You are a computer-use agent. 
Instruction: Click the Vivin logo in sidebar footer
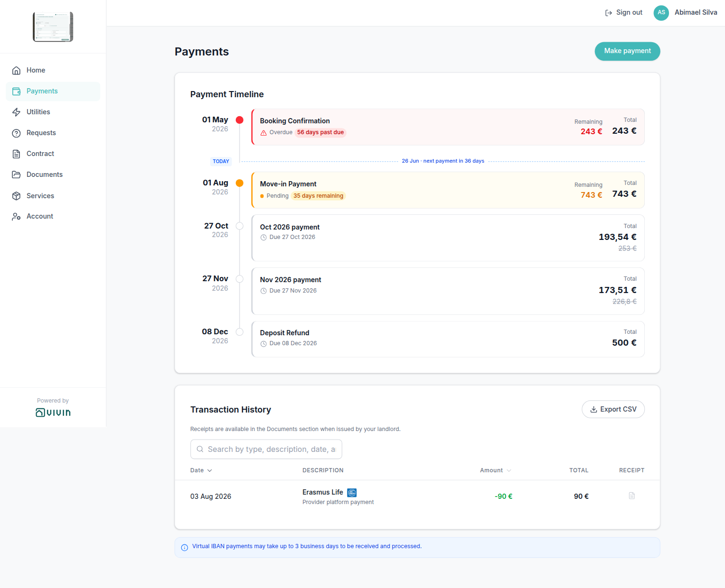(x=53, y=413)
